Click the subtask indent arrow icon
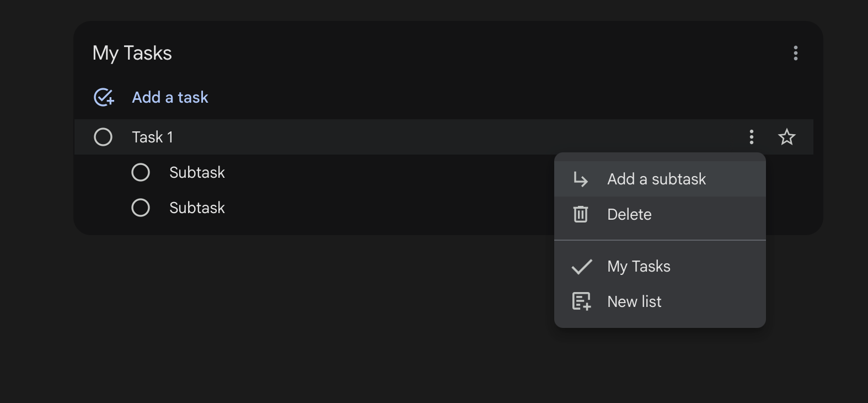 [581, 179]
